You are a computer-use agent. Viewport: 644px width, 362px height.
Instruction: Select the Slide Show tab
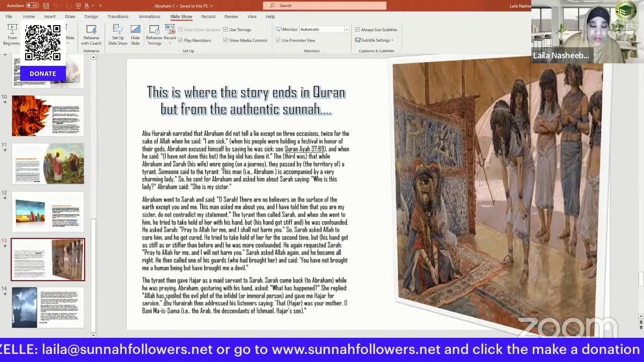181,17
